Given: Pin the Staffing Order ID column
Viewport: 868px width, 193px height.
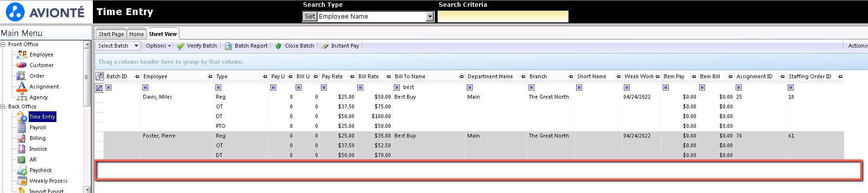Looking at the screenshot, I should [x=840, y=77].
